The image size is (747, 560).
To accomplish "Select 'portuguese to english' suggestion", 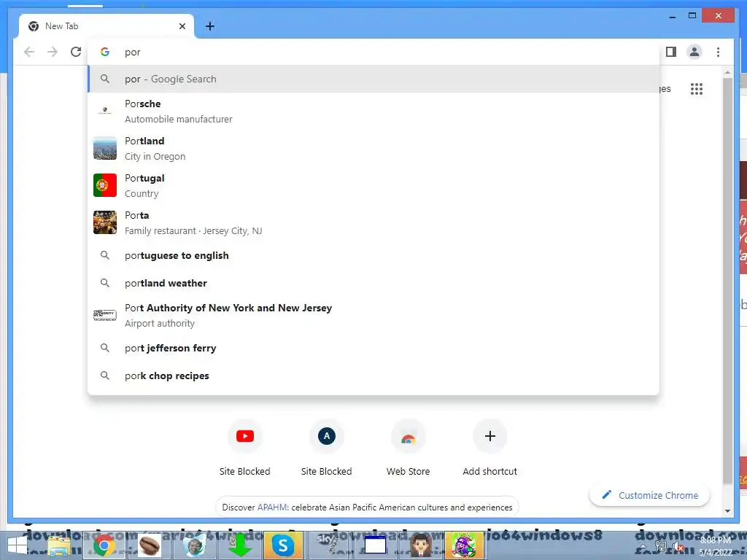I will pyautogui.click(x=374, y=256).
